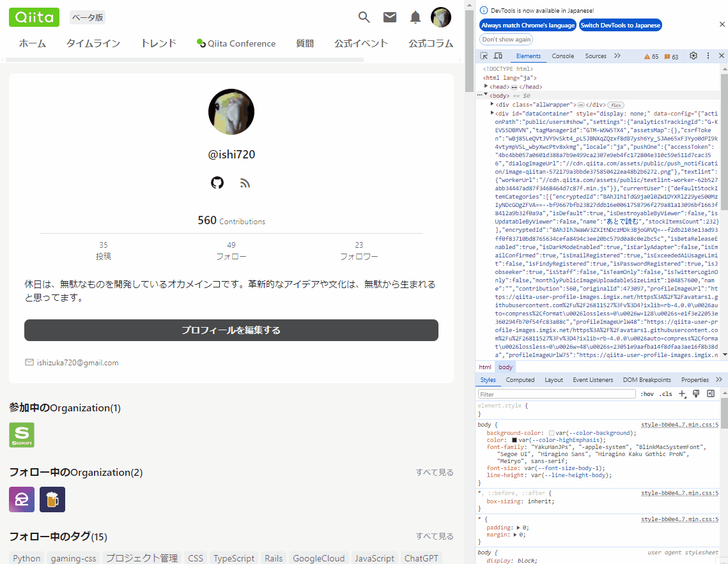728x564 pixels.
Task: Open the GitHub icon on the profile
Action: (217, 183)
